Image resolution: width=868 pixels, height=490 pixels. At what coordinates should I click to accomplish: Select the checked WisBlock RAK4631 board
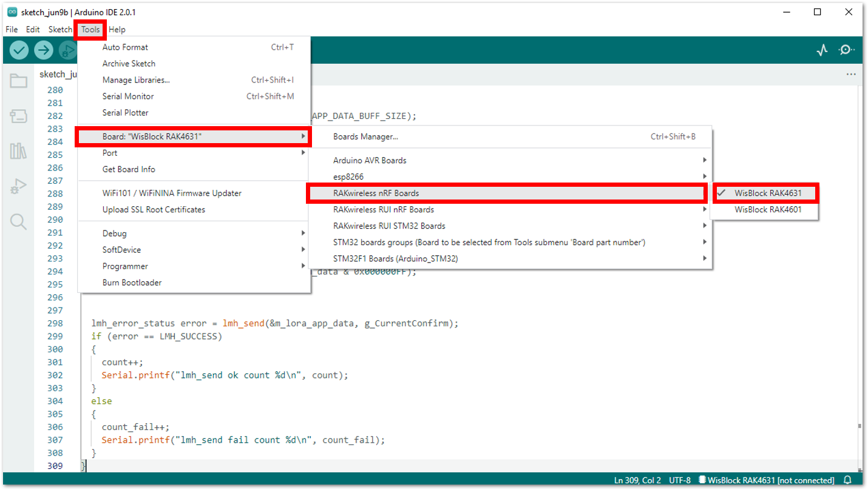[765, 193]
